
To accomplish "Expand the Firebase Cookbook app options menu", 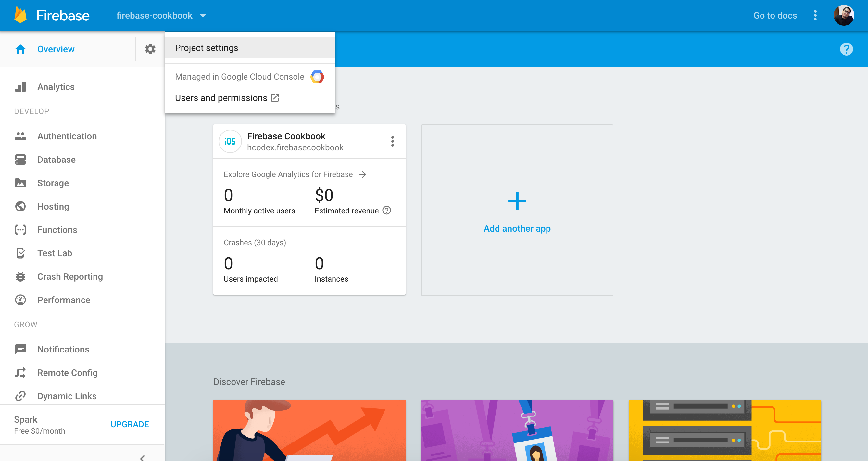I will click(x=393, y=141).
